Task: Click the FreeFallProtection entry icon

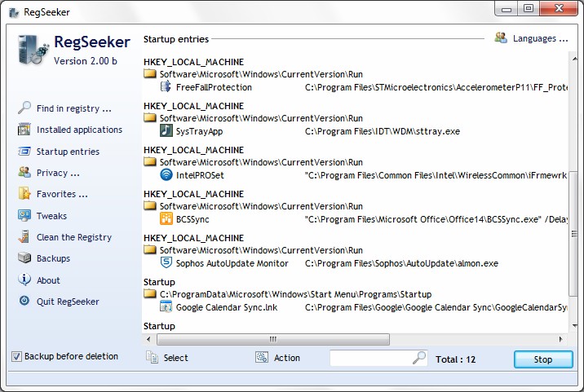Action: pos(166,87)
